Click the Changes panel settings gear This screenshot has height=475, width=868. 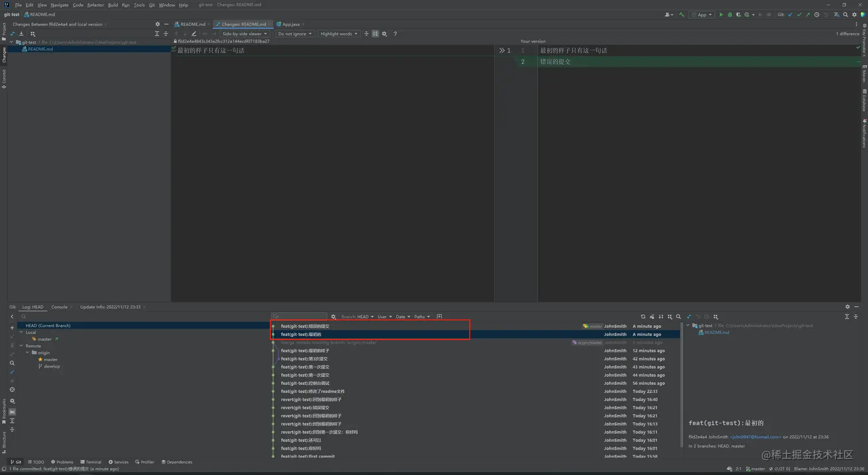157,24
